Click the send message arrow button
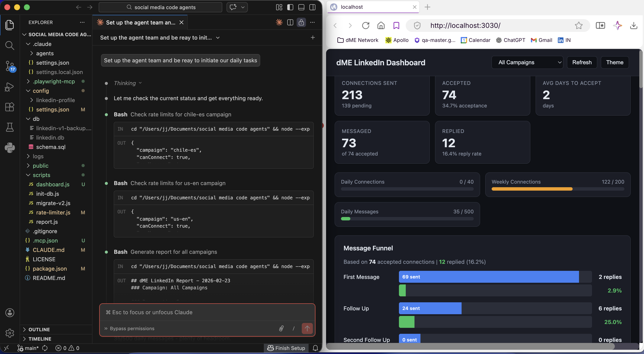644x354 pixels. 307,328
